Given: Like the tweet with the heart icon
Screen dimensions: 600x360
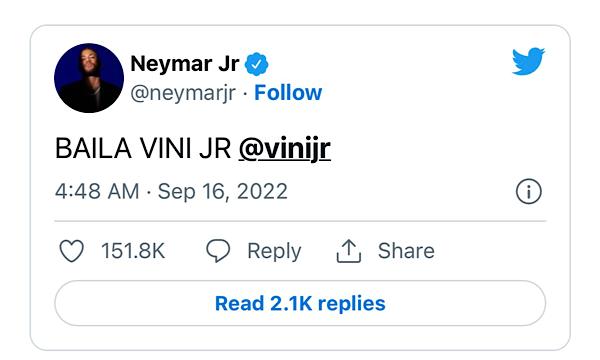Looking at the screenshot, I should click(x=72, y=251).
